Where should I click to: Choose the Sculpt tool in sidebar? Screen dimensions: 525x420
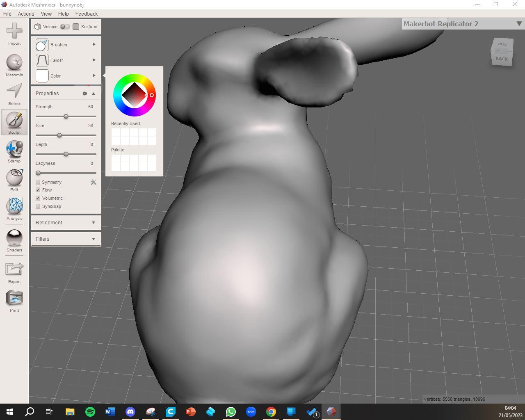(14, 122)
